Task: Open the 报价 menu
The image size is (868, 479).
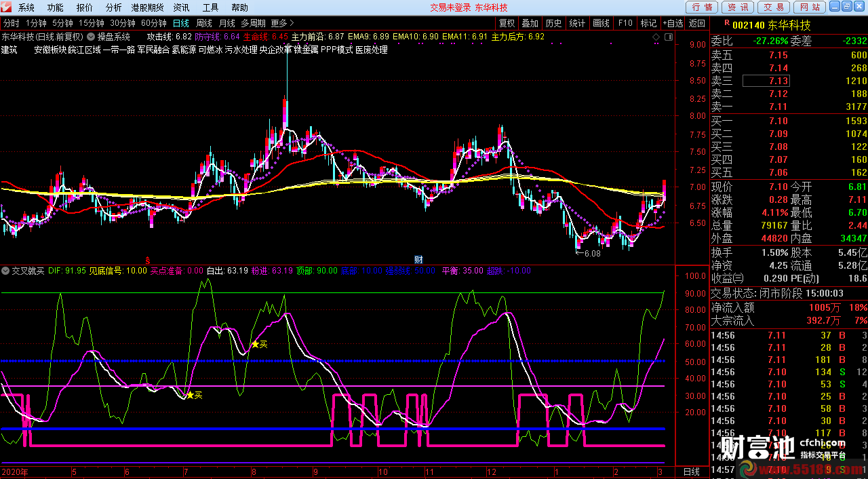Action: click(x=85, y=7)
